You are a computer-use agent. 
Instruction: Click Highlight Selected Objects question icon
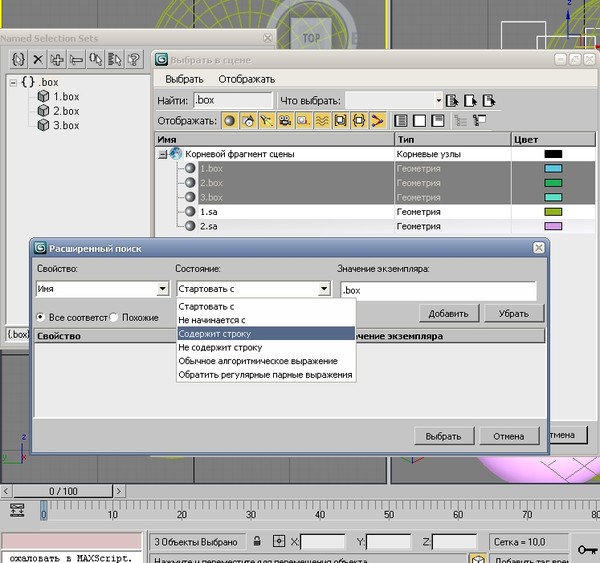click(x=134, y=59)
